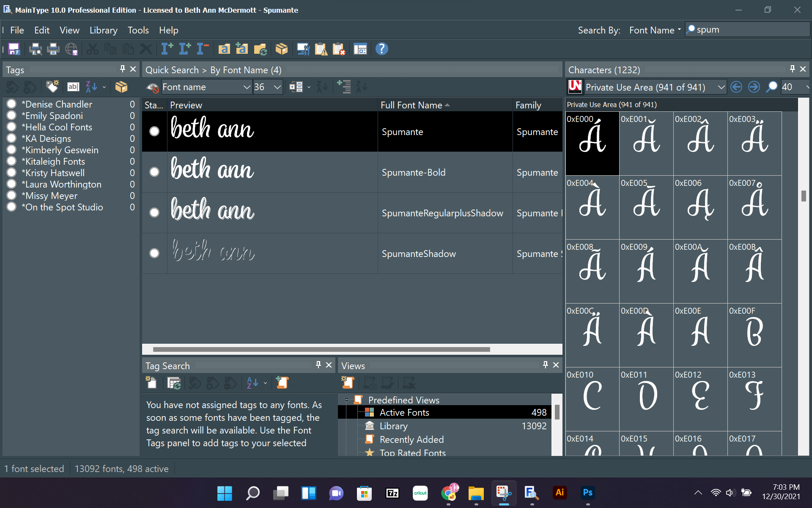Click the Tags panel box icon
The image size is (812, 508).
coord(121,87)
